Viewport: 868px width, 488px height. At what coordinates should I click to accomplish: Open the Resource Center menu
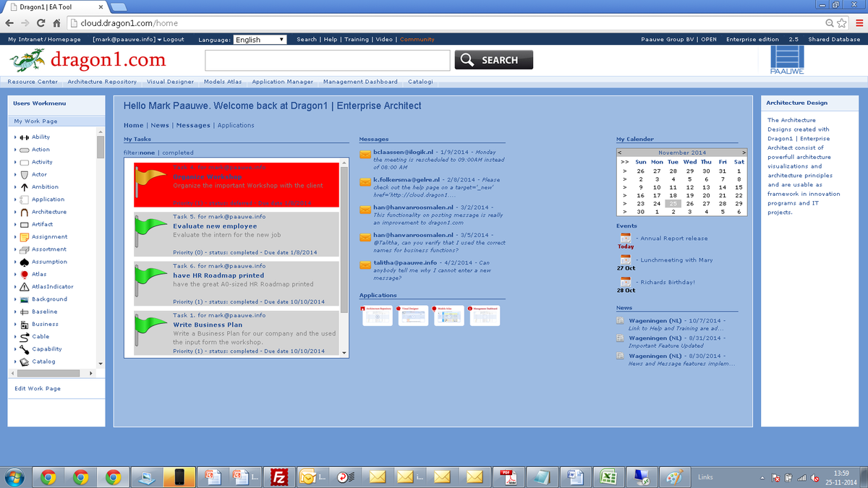pos(33,82)
